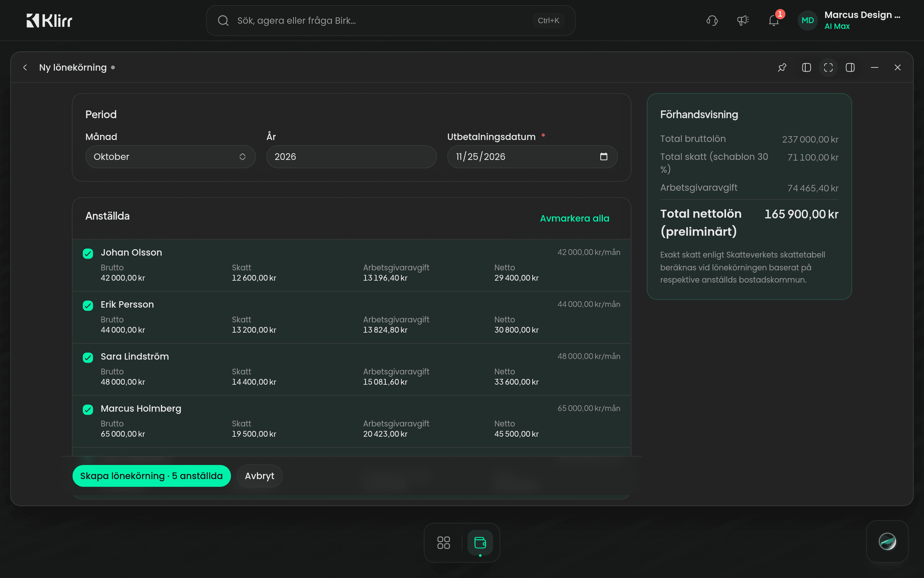Go back with the left arrow
The width and height of the screenshot is (924, 578).
pos(25,68)
